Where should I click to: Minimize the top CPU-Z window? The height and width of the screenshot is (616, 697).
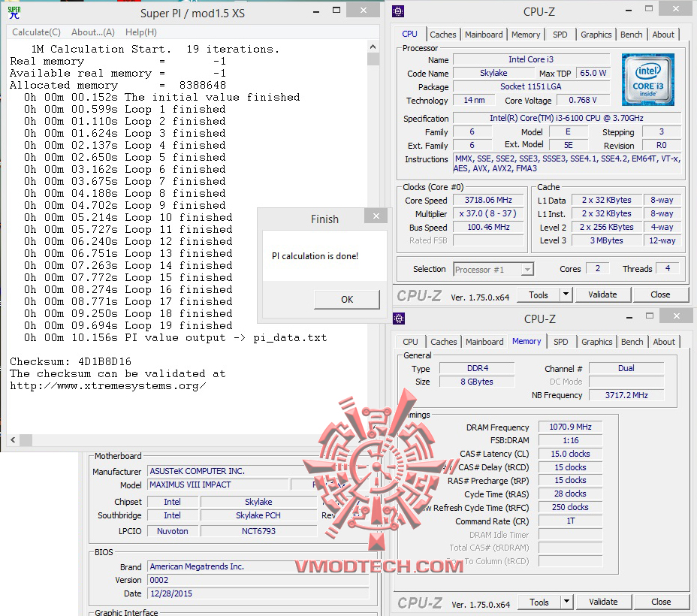pos(629,10)
